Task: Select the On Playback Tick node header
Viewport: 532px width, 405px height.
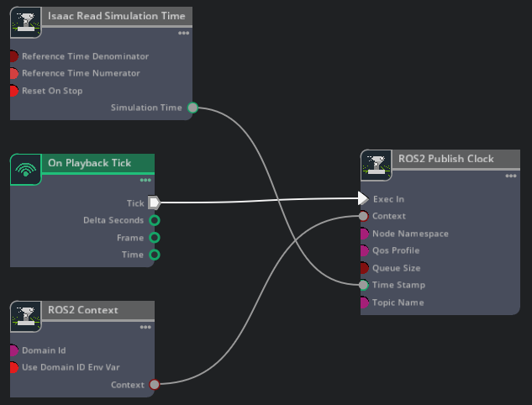Action: [97, 164]
